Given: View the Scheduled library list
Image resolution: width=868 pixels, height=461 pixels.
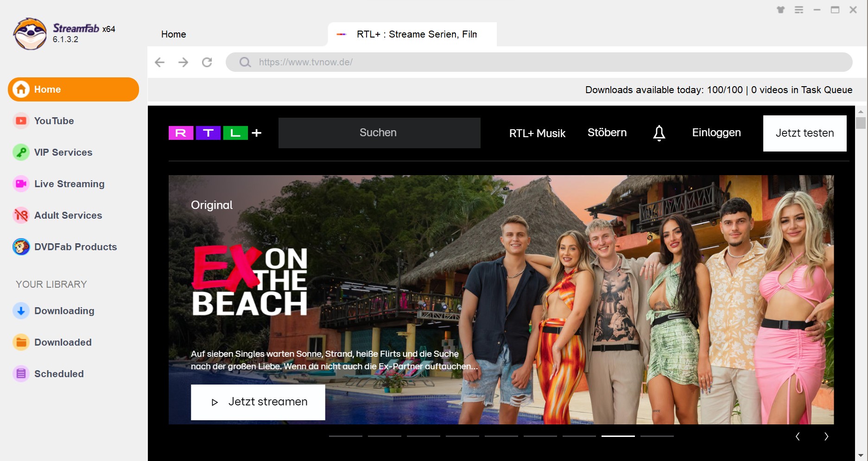Looking at the screenshot, I should [x=73, y=374].
